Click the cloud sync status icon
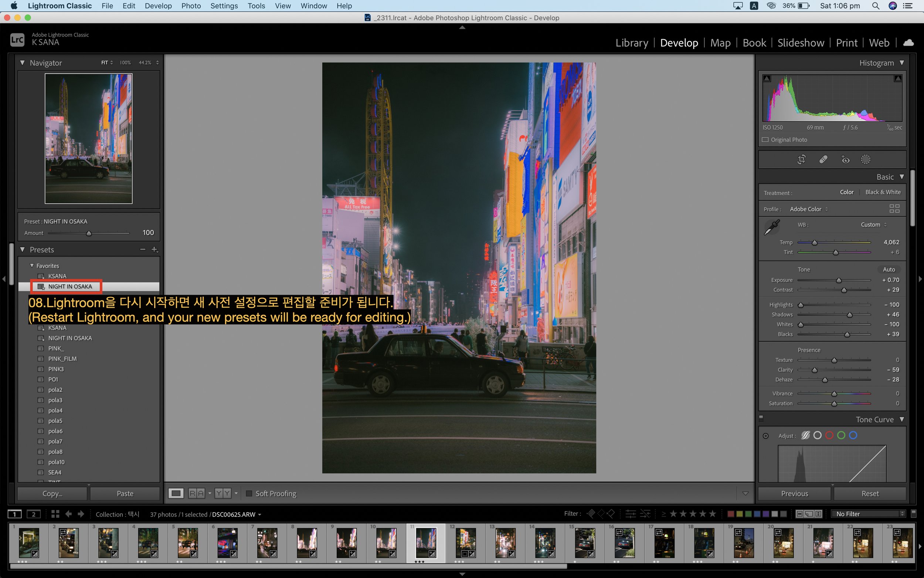 point(908,43)
